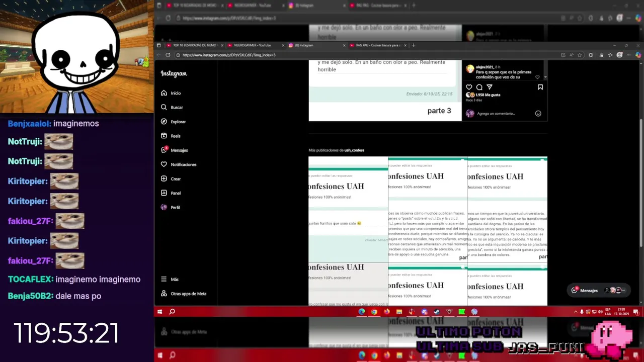Open Reels icon in Instagram sidebar
This screenshot has height=362, width=644.
click(x=164, y=136)
